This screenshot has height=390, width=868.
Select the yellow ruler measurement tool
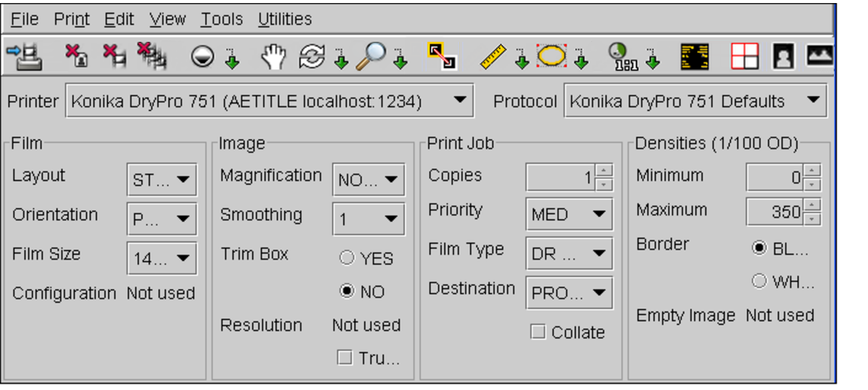pos(493,55)
